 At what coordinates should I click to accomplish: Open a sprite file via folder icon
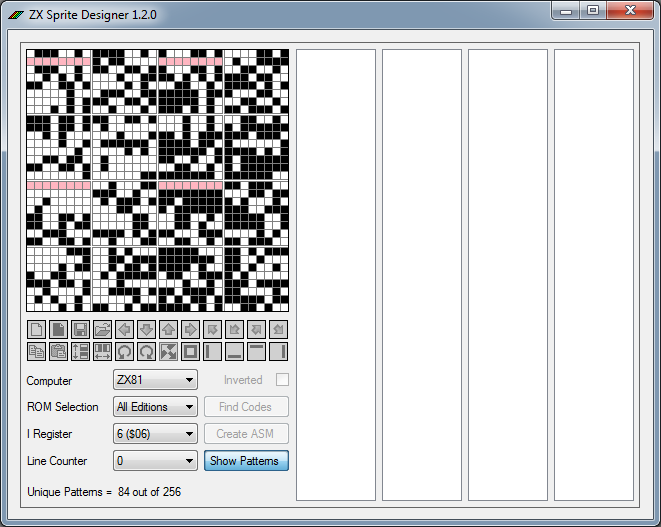click(x=102, y=329)
